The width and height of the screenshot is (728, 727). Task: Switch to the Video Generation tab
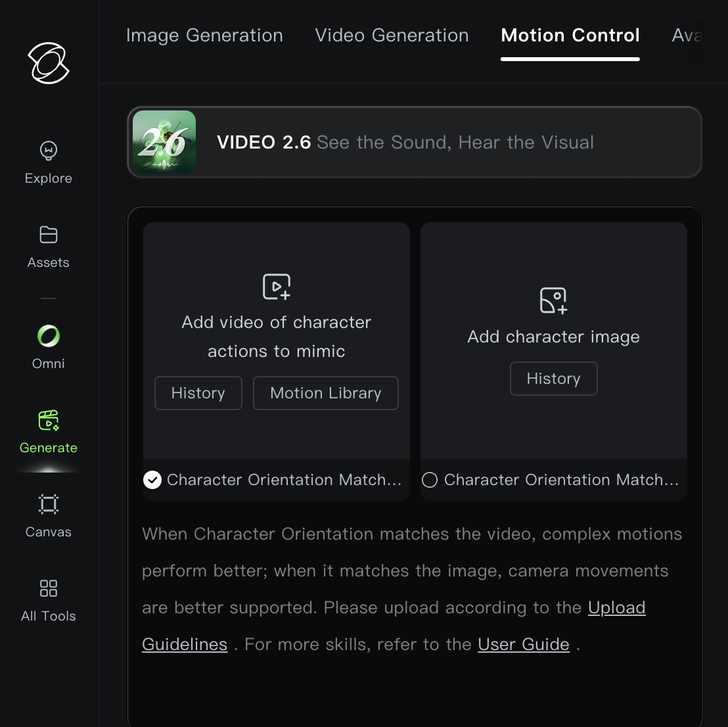coord(392,35)
